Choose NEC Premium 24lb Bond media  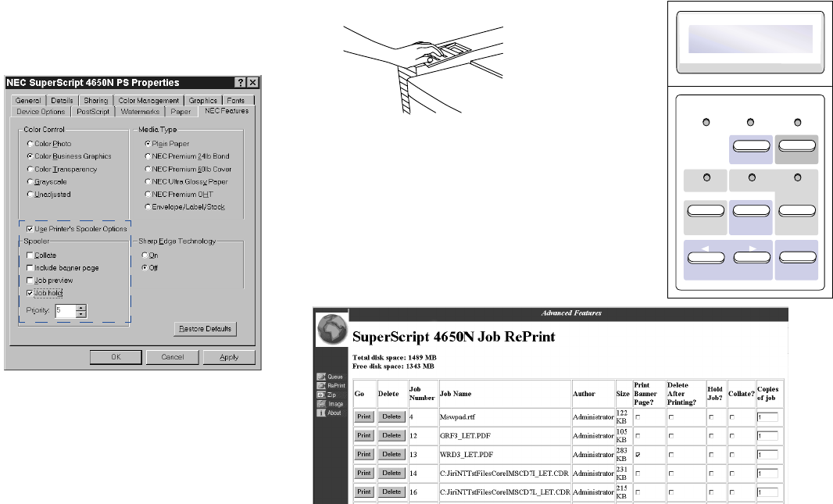148,156
